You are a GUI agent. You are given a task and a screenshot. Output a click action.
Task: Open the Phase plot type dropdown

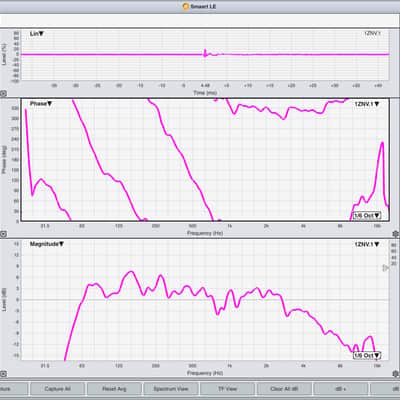click(x=41, y=104)
